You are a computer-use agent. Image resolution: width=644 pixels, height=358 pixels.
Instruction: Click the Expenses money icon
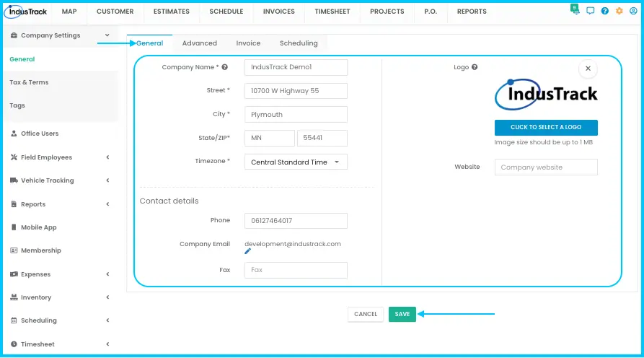14,274
